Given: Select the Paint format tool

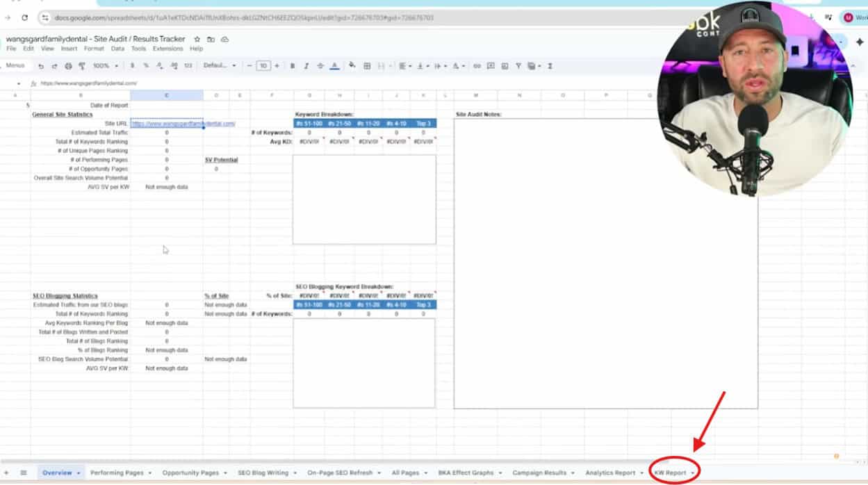Looking at the screenshot, I should pyautogui.click(x=81, y=65).
